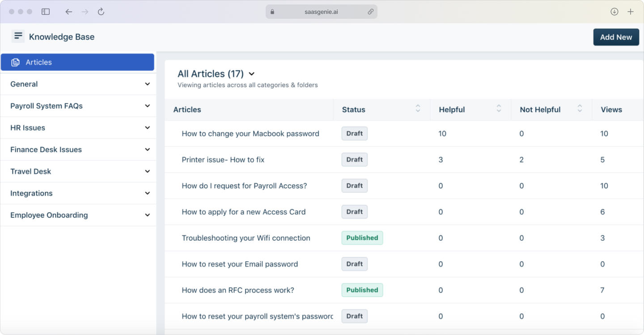This screenshot has width=644, height=335.
Task: Open the All Articles dropdown
Action: [x=251, y=74]
